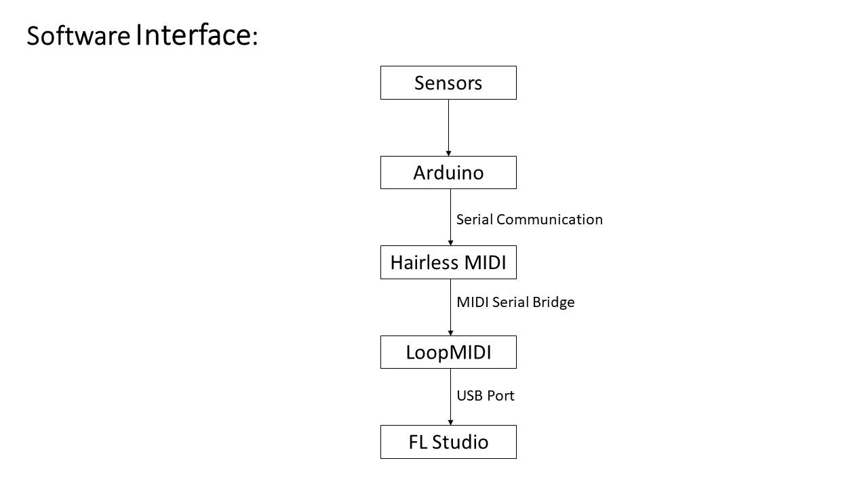Select the USB Port label
The height and width of the screenshot is (488, 868).
(486, 396)
